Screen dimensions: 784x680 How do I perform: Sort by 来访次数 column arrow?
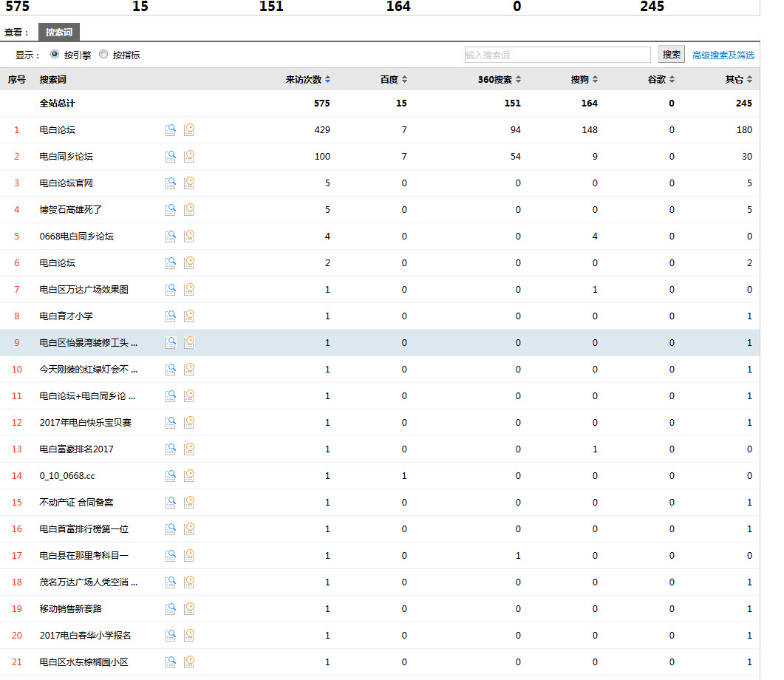pos(327,80)
